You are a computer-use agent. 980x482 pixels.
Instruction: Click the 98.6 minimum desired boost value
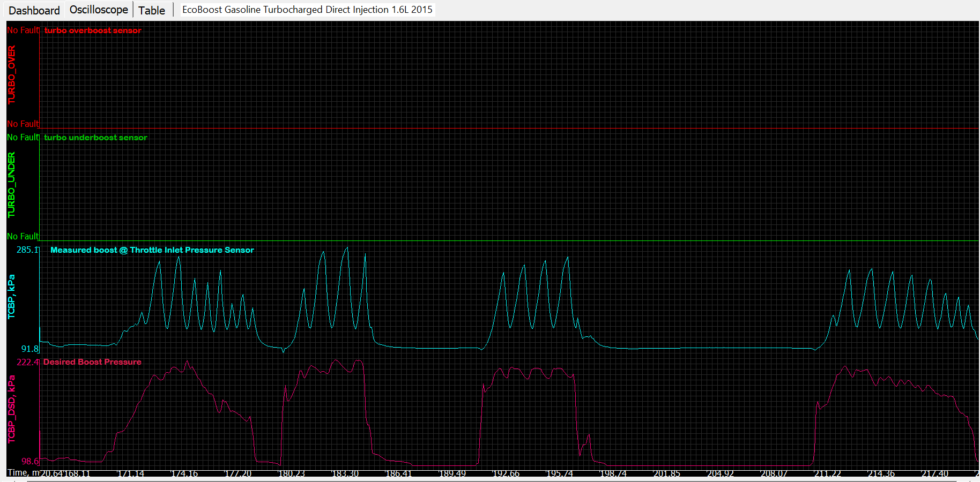coord(30,461)
